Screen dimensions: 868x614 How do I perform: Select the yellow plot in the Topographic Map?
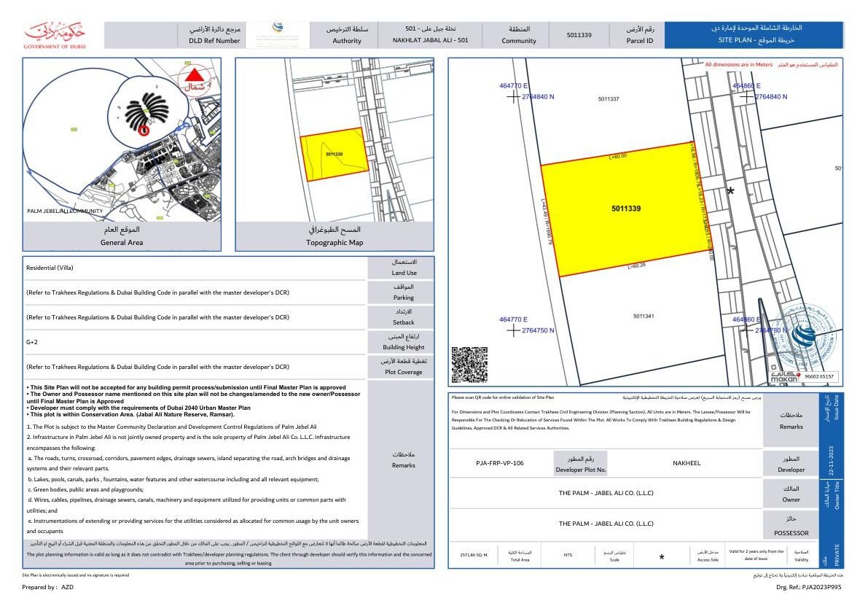click(x=334, y=155)
